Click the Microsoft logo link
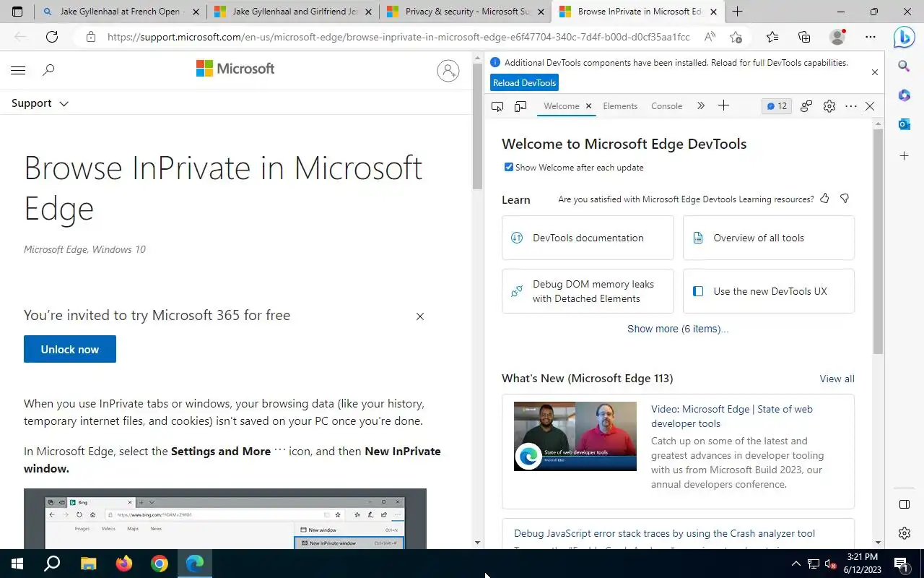The width and height of the screenshot is (924, 578). [235, 69]
